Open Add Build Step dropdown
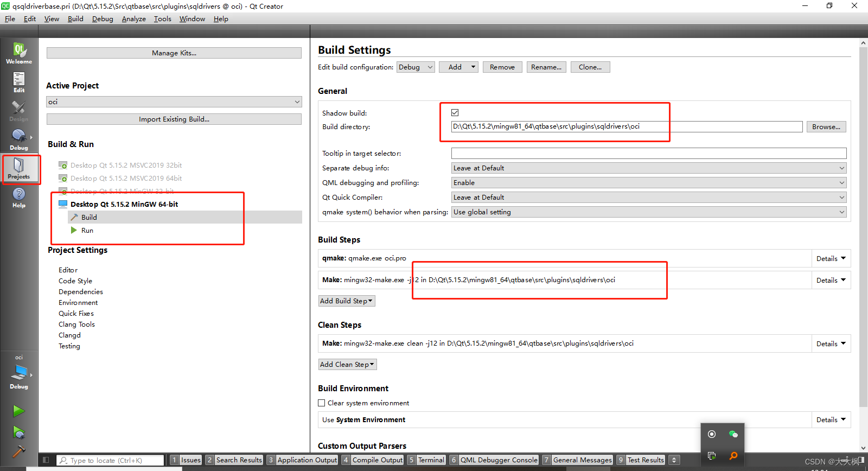 tap(347, 301)
